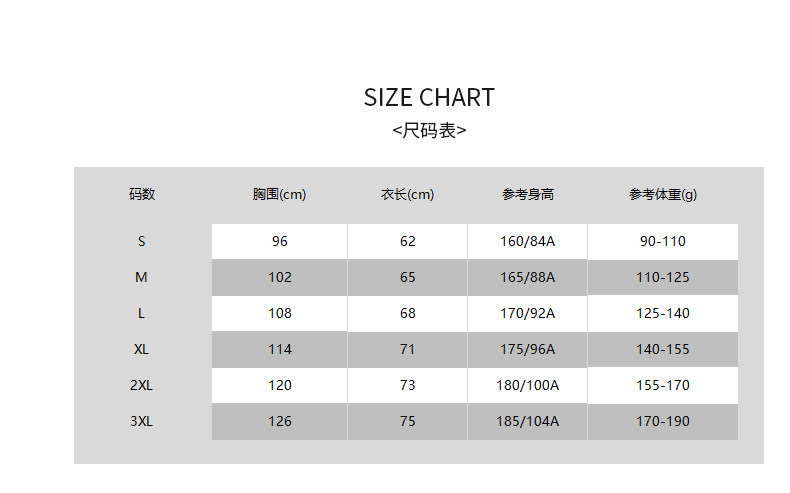The image size is (790, 493).
Task: Click the 参考身高 column header
Action: point(527,194)
